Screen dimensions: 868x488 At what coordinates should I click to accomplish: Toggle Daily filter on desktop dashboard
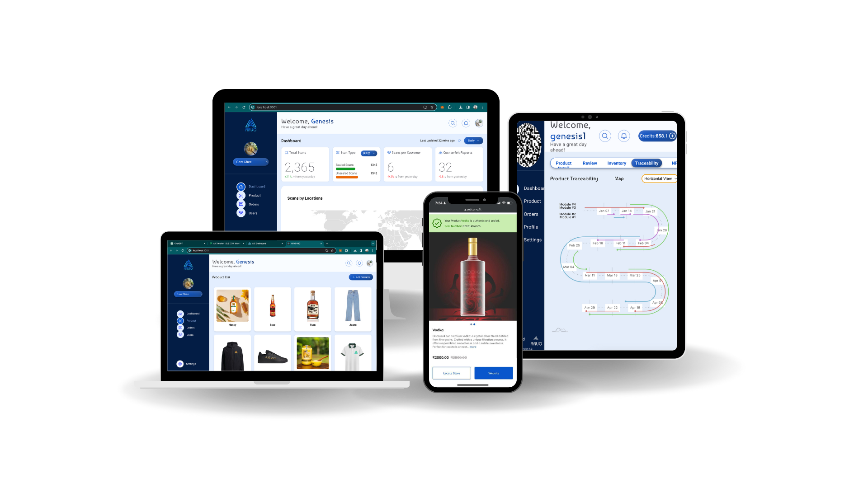point(473,140)
